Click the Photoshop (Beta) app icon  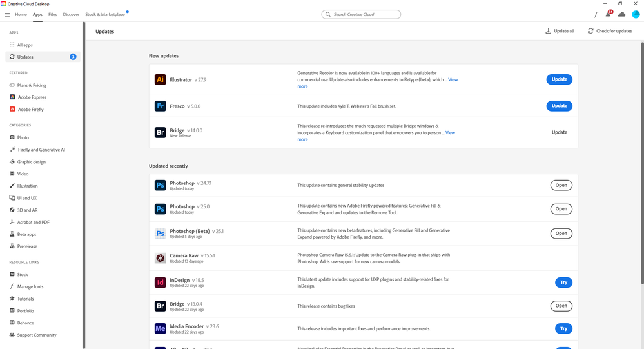point(160,234)
